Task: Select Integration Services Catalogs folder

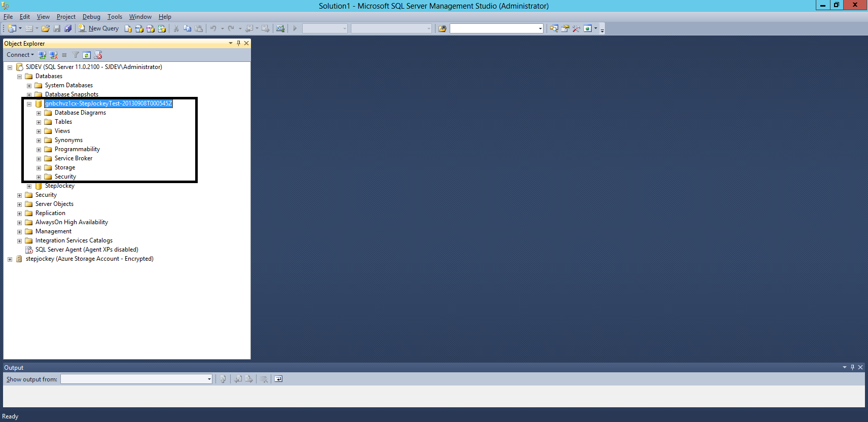Action: click(74, 240)
